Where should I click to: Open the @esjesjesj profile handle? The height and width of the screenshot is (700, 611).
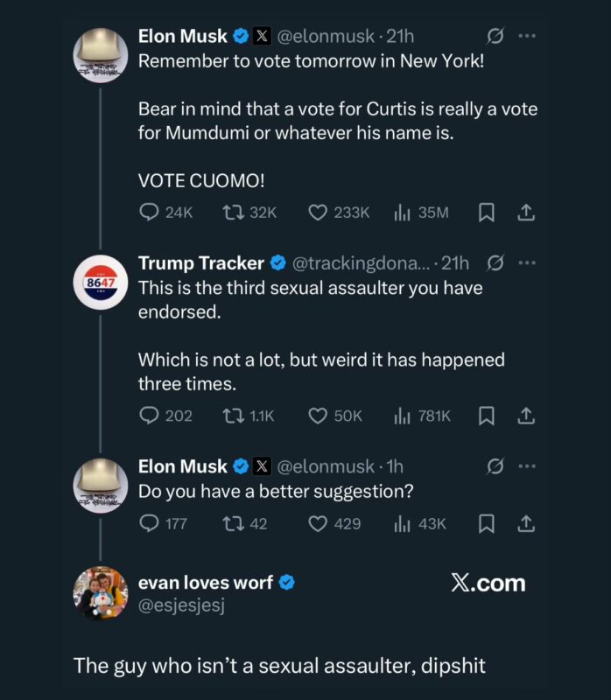(182, 605)
